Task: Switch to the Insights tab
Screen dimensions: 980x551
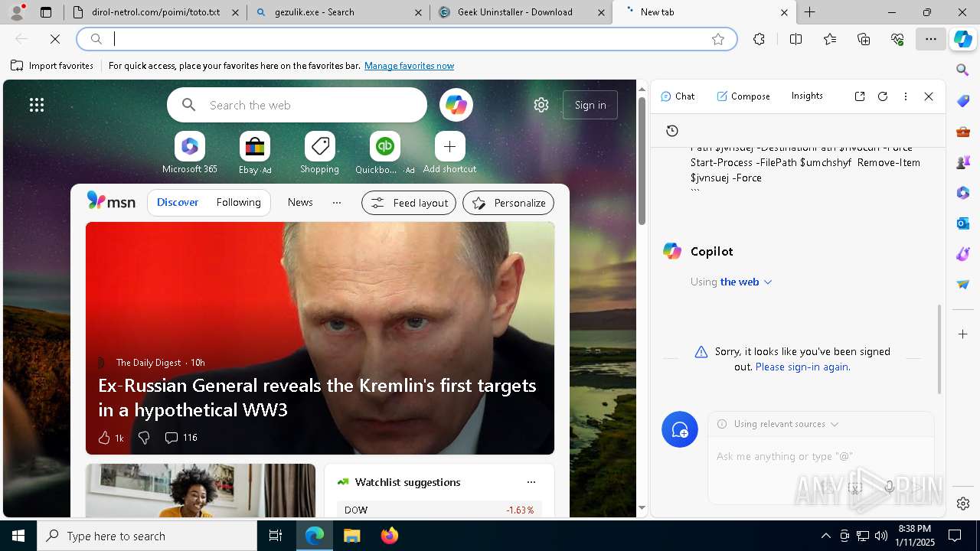Action: 807,96
